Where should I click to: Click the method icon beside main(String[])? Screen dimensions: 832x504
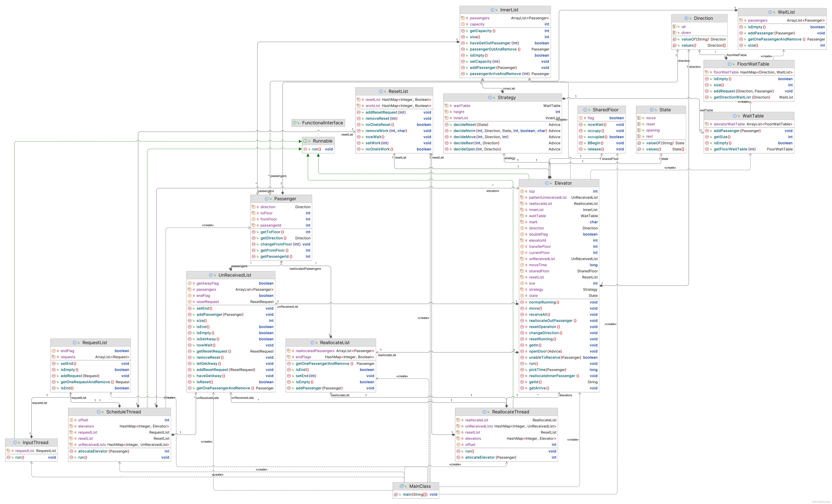tap(396, 495)
